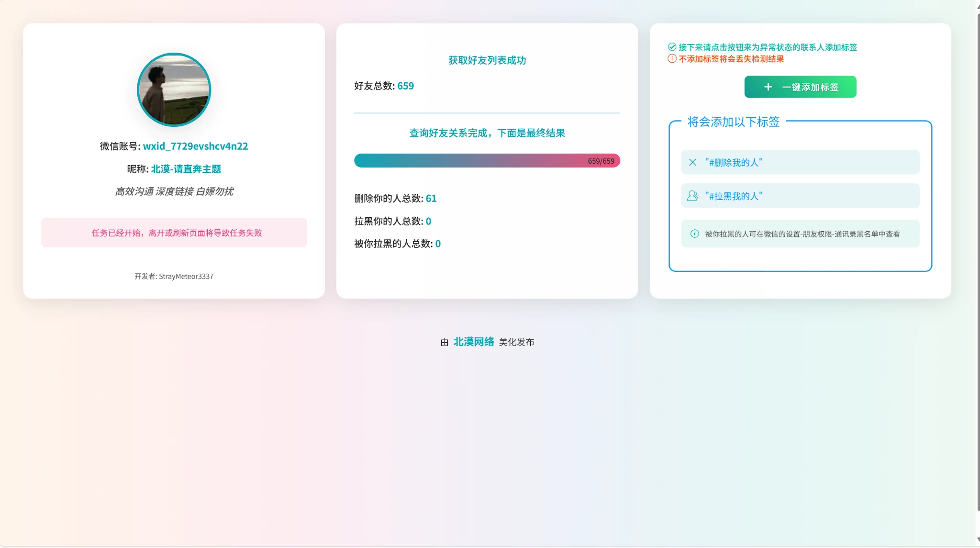Click the 一键添加标签 button
The height and width of the screenshot is (548, 980).
pyautogui.click(x=800, y=87)
